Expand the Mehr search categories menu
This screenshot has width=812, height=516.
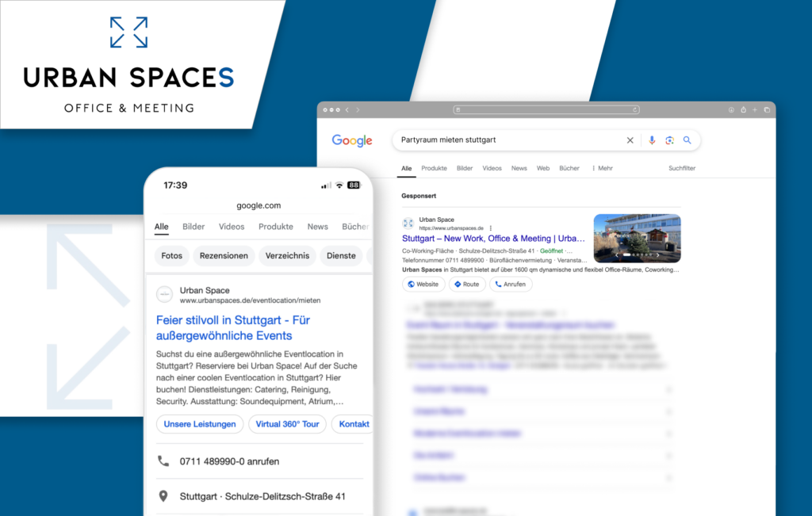click(x=602, y=168)
